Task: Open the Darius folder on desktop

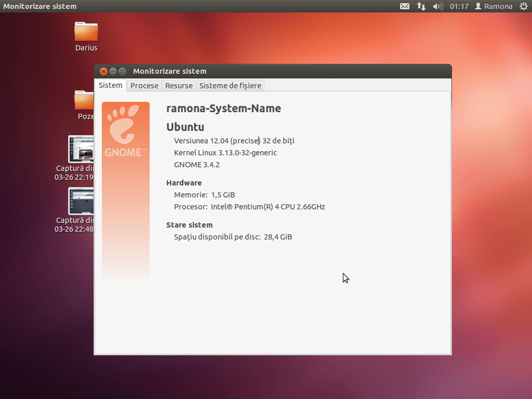Action: point(86,32)
